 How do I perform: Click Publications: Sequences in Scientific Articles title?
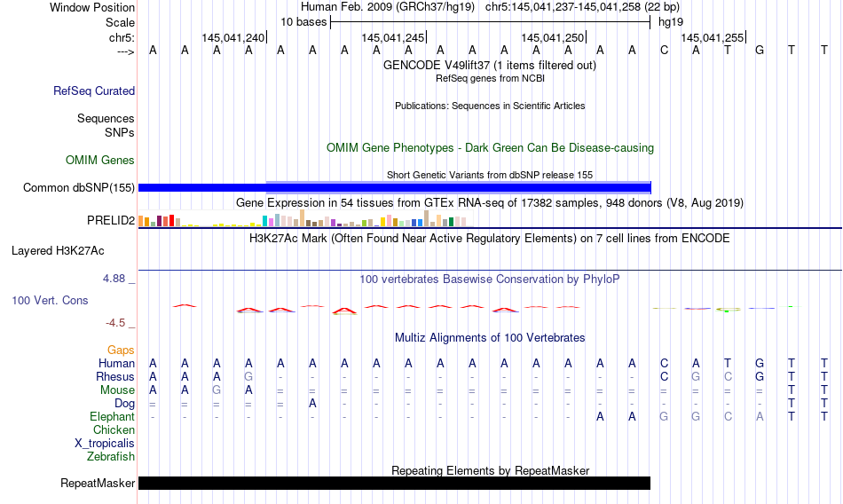(x=490, y=106)
